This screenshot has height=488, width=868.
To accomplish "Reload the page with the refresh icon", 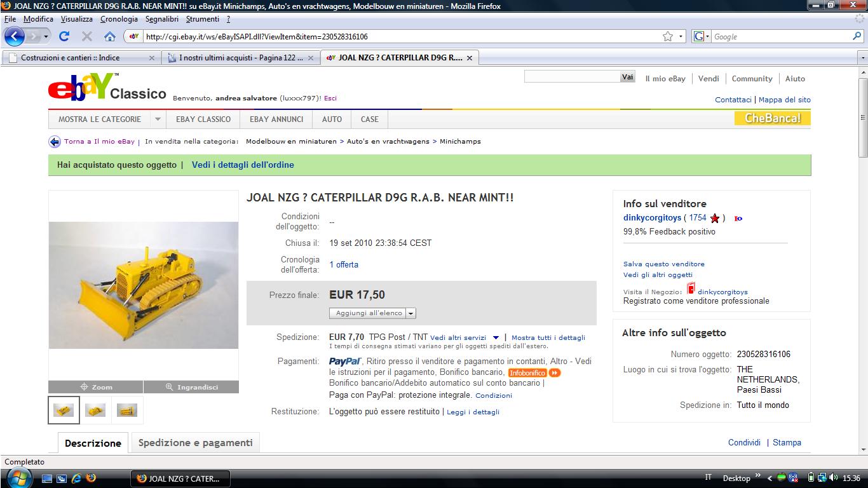I will (64, 36).
